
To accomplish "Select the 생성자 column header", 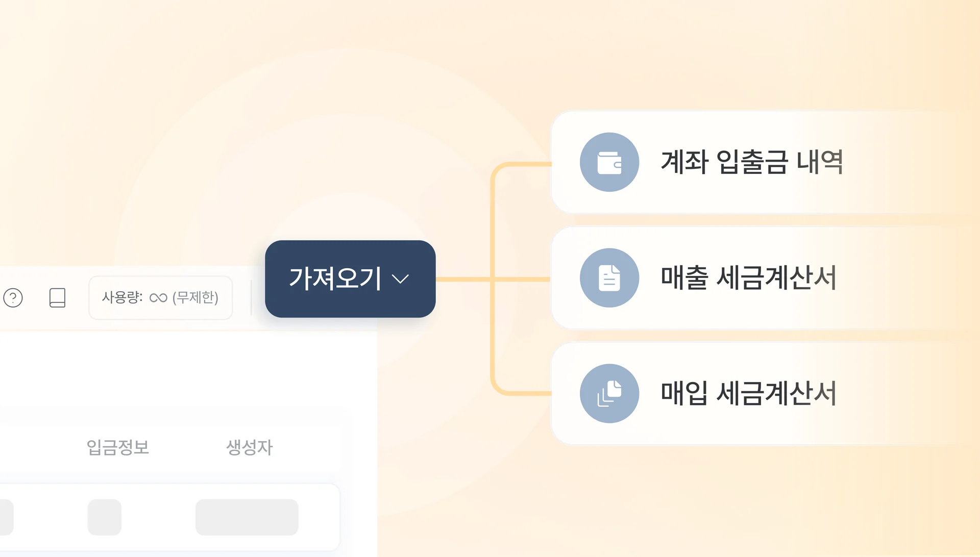I will [x=249, y=447].
